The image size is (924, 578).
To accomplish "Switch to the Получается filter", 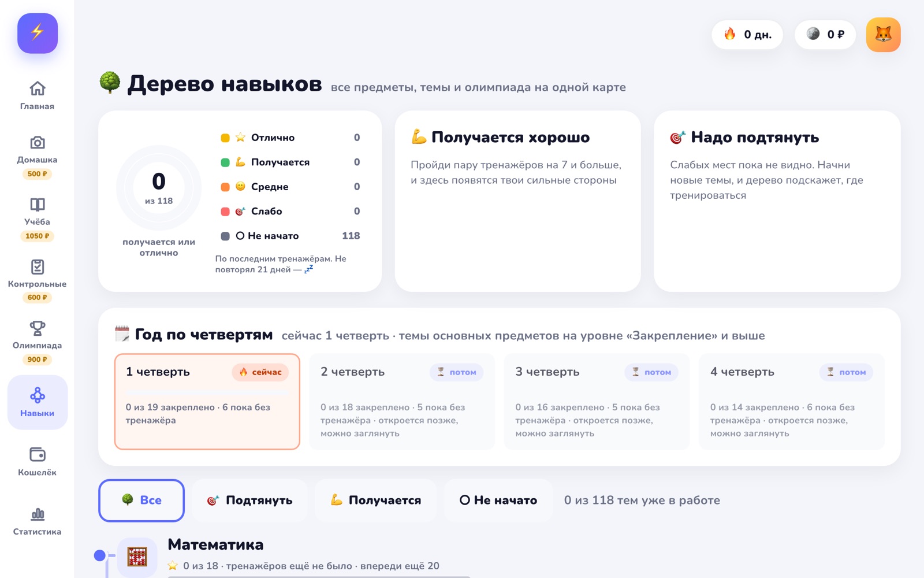I will [375, 501].
